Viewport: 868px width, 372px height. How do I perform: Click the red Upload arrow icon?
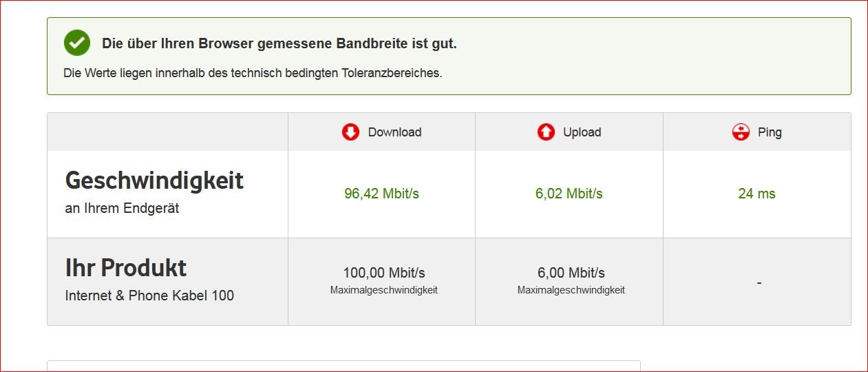[x=546, y=132]
